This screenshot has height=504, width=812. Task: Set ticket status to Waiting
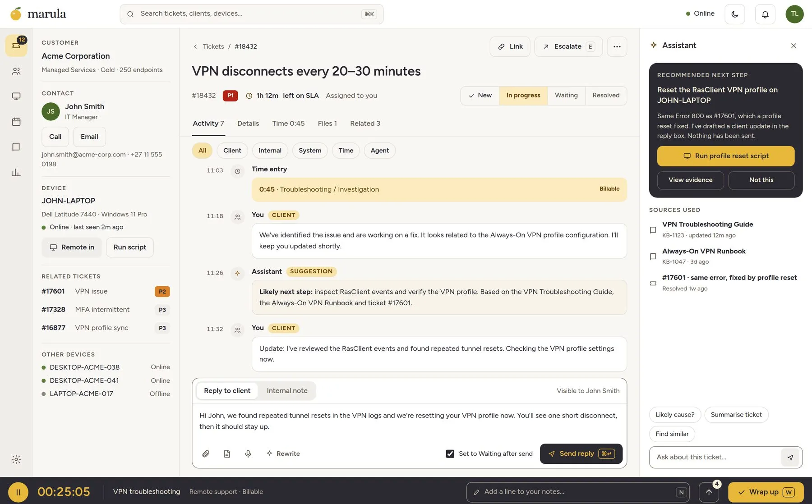(566, 96)
